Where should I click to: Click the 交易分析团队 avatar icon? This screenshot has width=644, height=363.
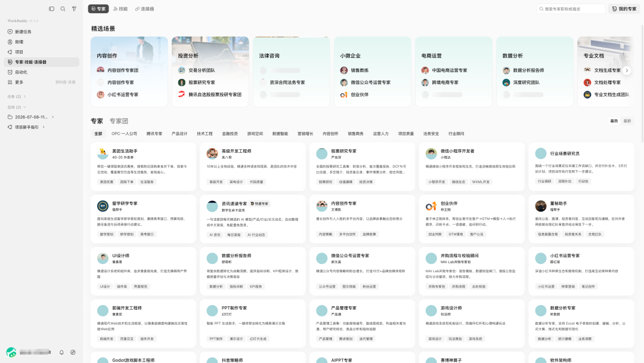coord(181,70)
